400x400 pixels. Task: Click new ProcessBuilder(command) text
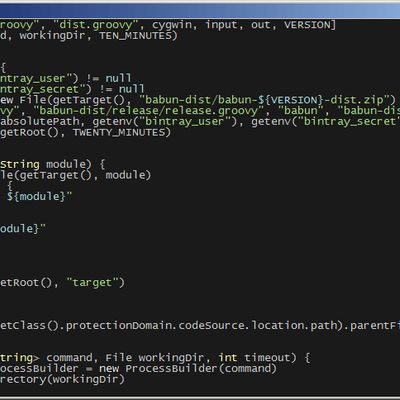(x=188, y=369)
